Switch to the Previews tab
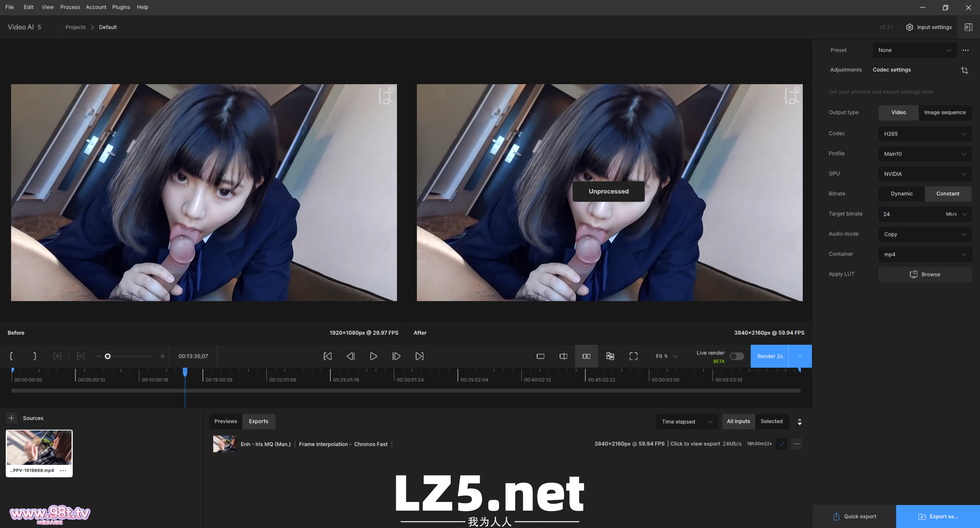 pyautogui.click(x=225, y=421)
